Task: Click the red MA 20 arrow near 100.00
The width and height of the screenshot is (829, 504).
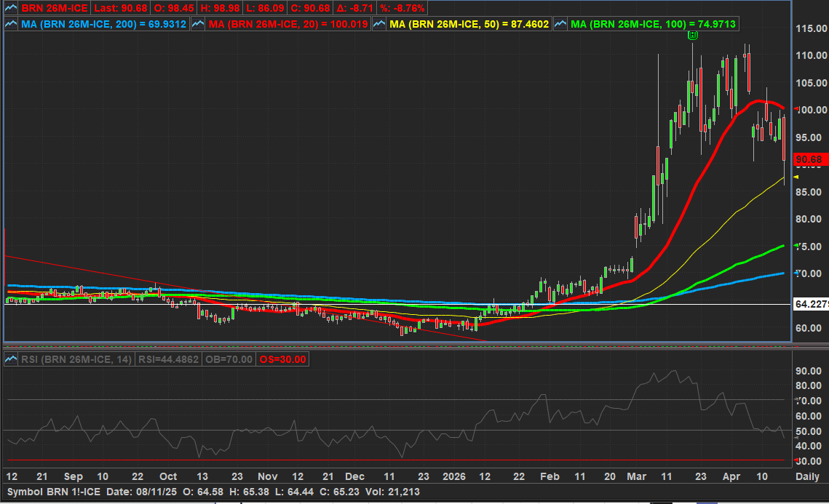Action: tap(796, 111)
